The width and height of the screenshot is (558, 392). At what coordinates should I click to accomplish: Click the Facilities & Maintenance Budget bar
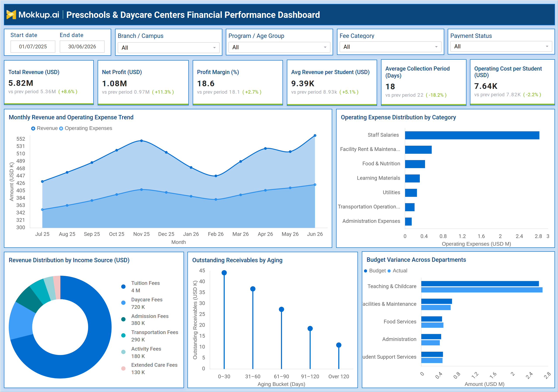437,301
